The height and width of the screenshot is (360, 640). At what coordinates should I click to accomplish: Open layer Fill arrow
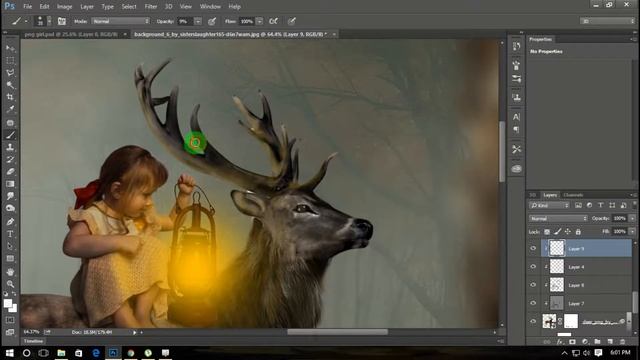(632, 232)
